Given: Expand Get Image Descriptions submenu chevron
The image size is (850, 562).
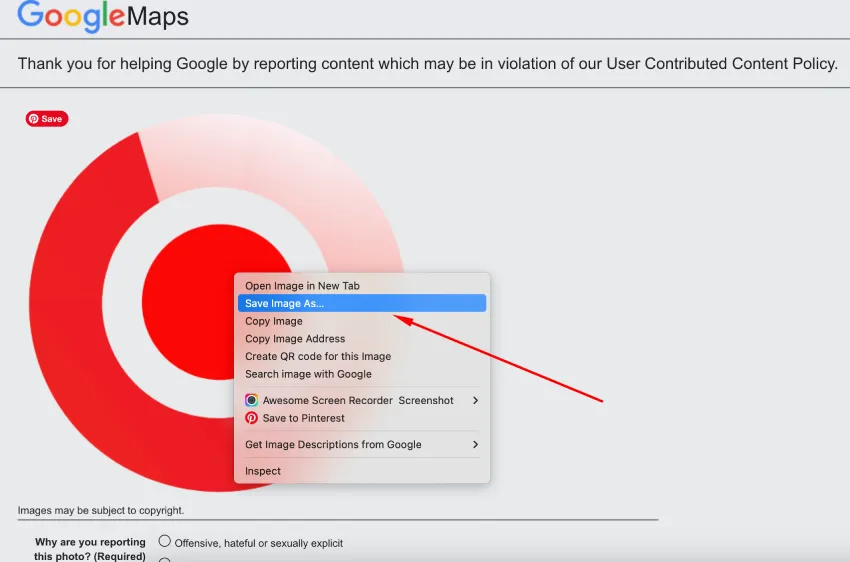Looking at the screenshot, I should 475,444.
